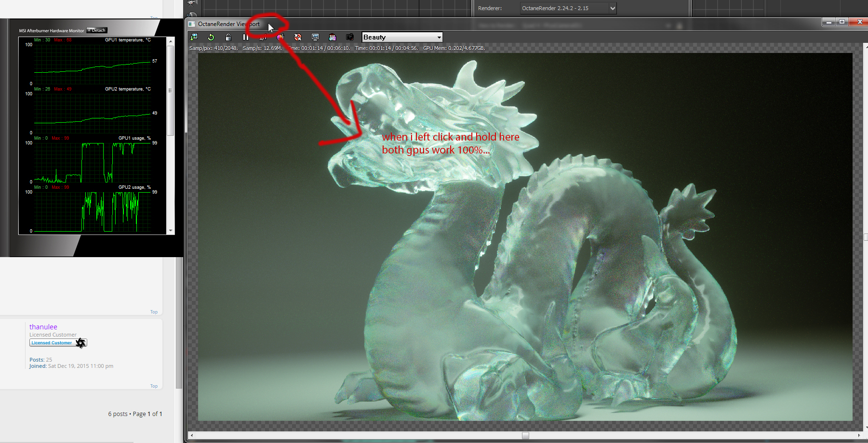
Task: Click the GPU Mem: 0.202/4.677GB status text
Action: pos(454,48)
